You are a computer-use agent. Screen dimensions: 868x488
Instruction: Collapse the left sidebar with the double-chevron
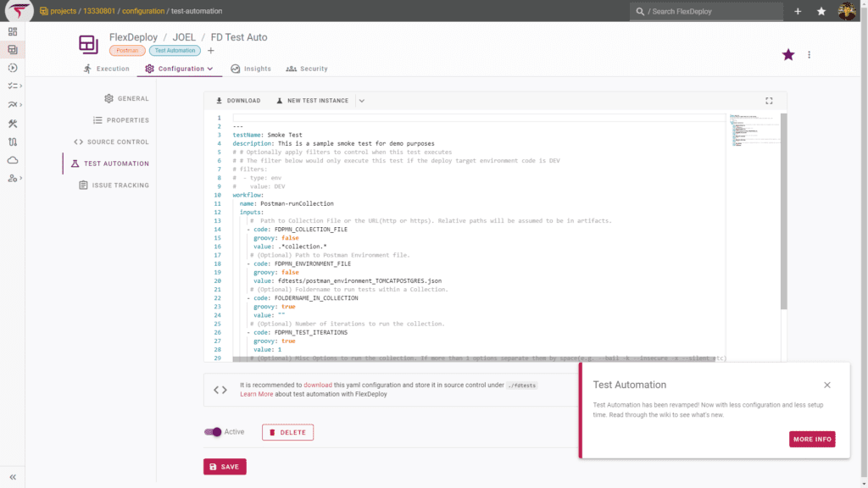13,477
